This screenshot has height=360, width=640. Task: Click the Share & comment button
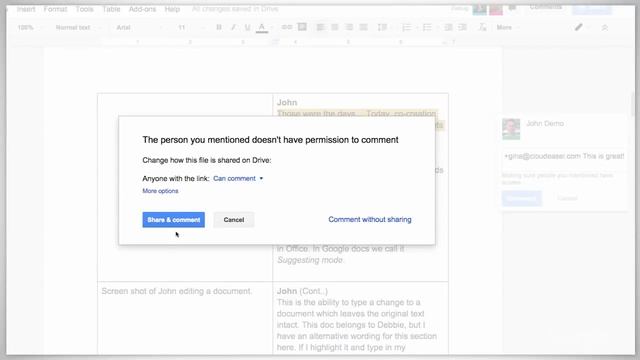coord(173,220)
